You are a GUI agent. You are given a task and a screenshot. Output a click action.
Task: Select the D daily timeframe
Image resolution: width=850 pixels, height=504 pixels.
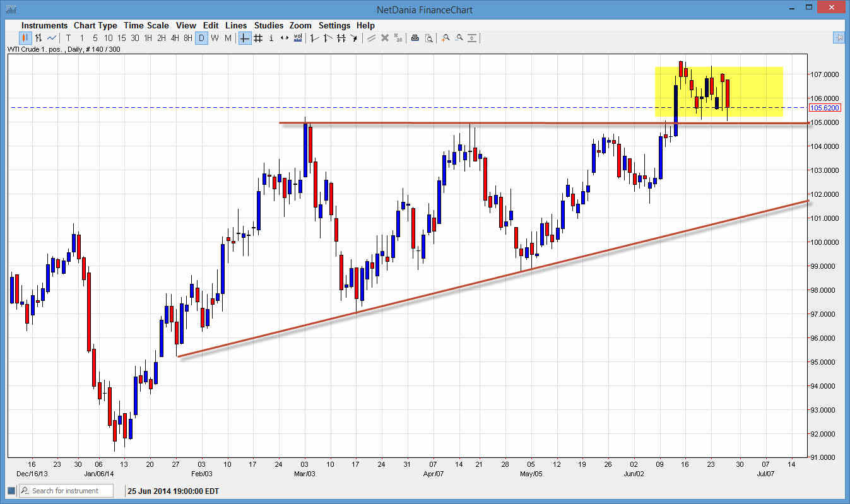click(201, 38)
